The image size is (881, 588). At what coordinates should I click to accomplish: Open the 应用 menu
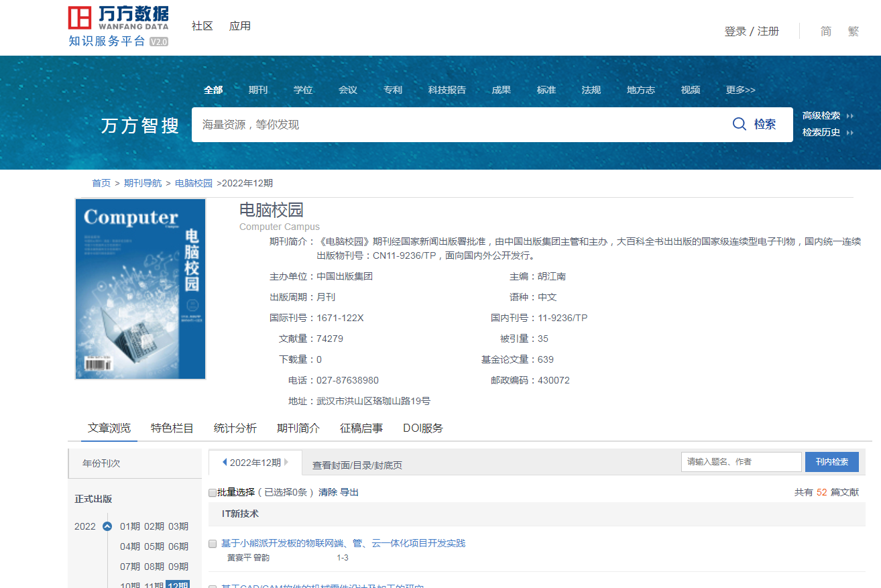[x=240, y=26]
